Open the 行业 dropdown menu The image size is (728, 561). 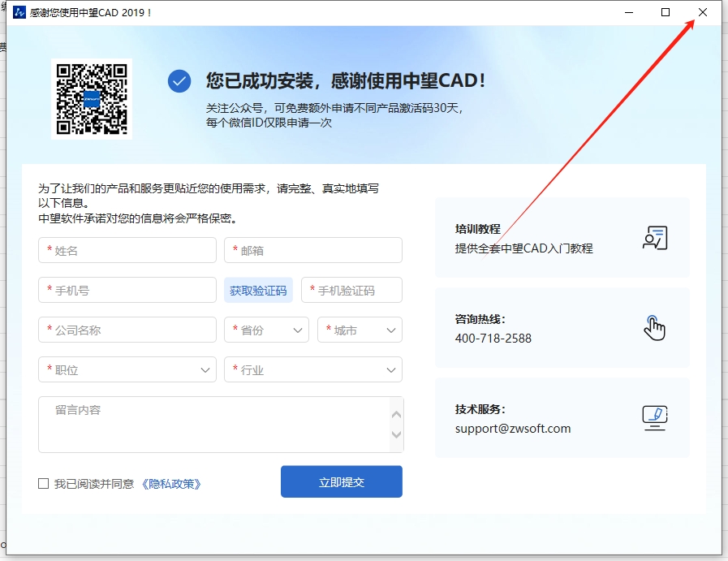(312, 370)
